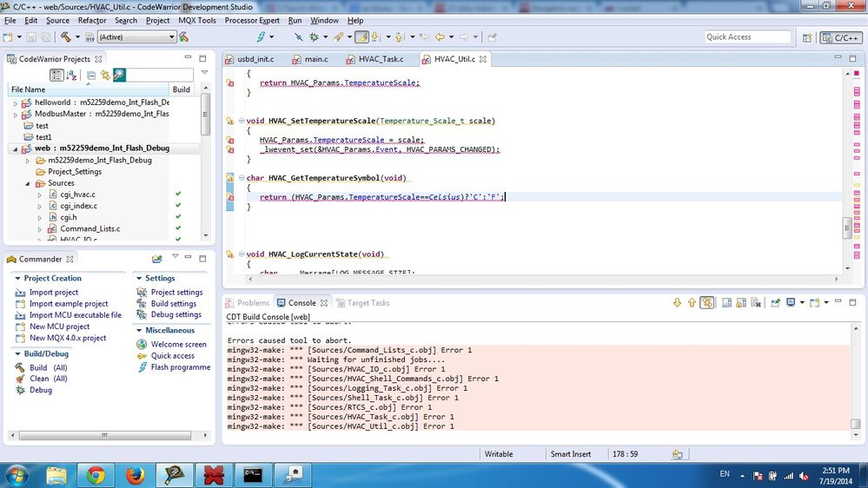Toggle Show Error Context button in Console
The image size is (868, 488).
click(707, 303)
